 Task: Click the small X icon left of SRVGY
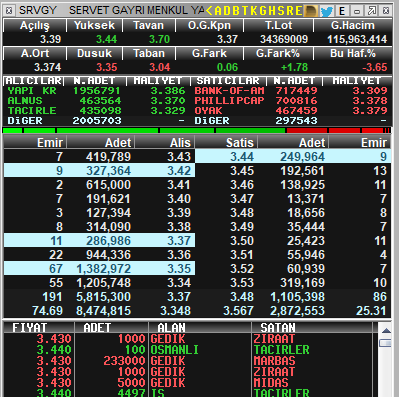(9, 11)
